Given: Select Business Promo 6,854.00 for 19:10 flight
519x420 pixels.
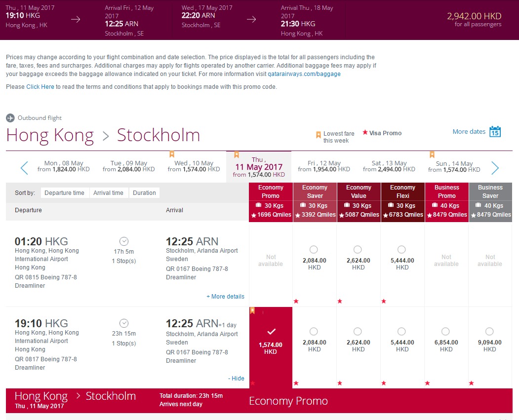Looking at the screenshot, I should coord(446,332).
